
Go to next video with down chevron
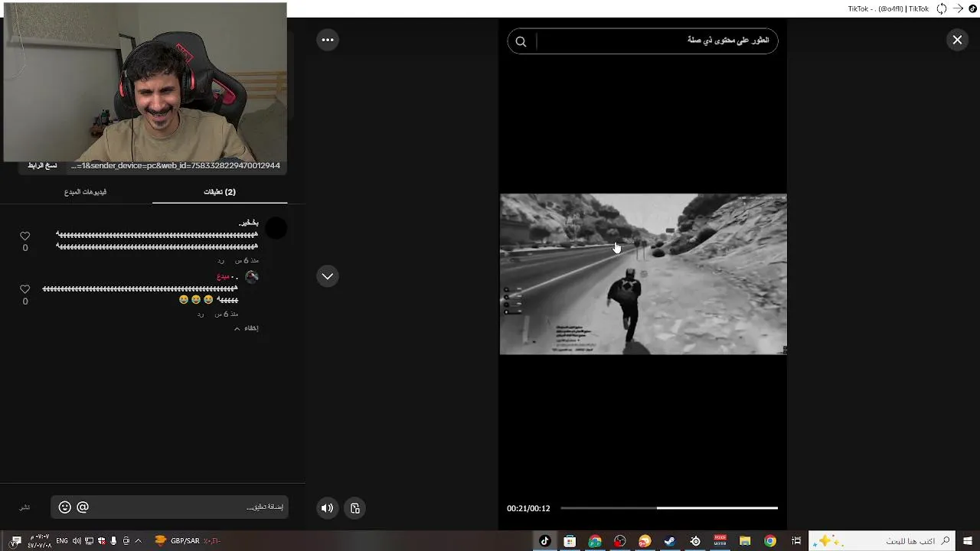pos(328,276)
